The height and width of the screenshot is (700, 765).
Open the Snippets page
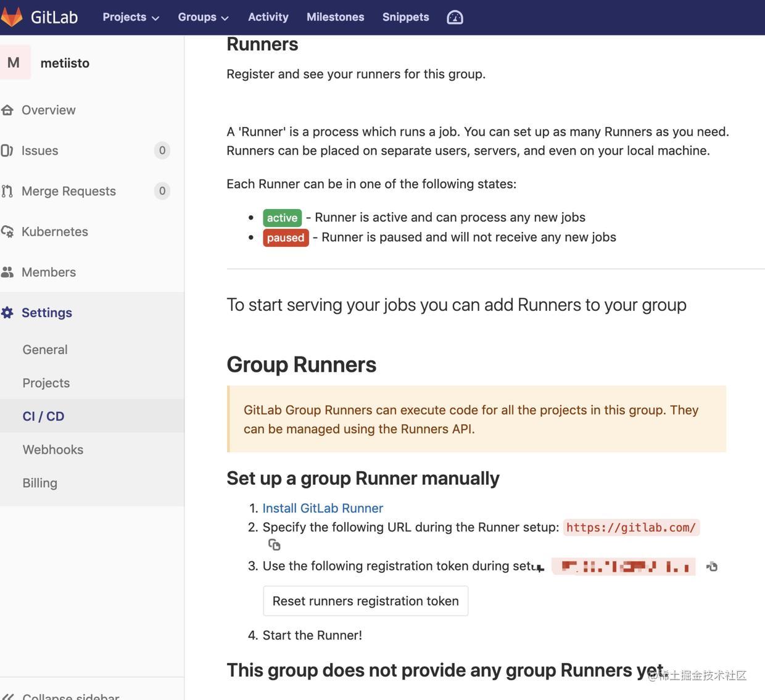[405, 17]
